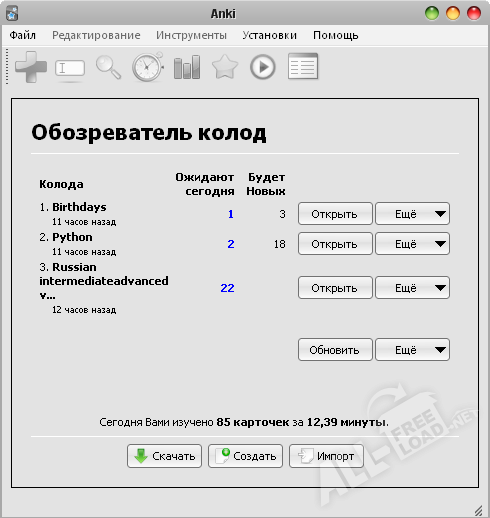Screen dimensions: 490x518
Task: Expand the Ещё dropdown for Birthdays deck
Action: click(x=412, y=214)
